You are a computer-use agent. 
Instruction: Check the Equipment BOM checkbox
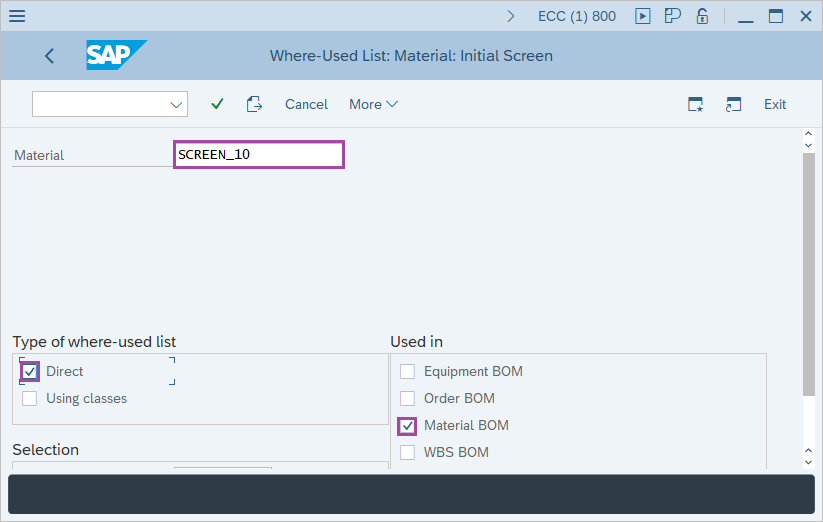coord(407,371)
